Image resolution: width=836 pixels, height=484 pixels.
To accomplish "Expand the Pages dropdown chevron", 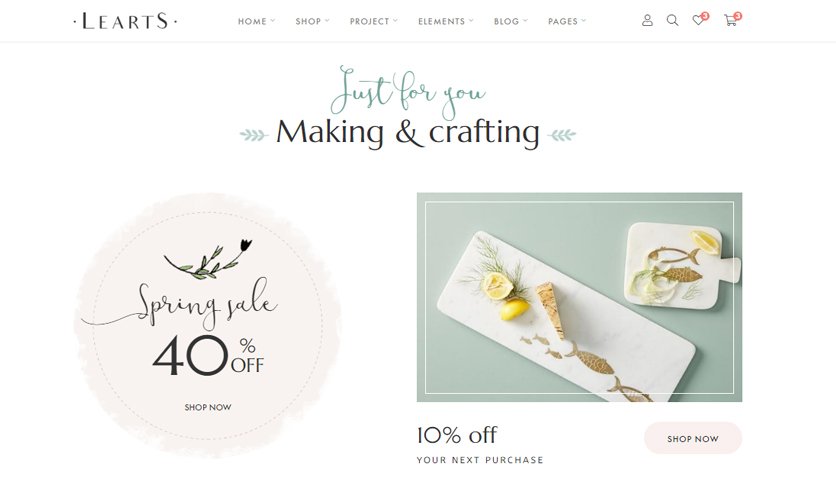I will coord(583,21).
